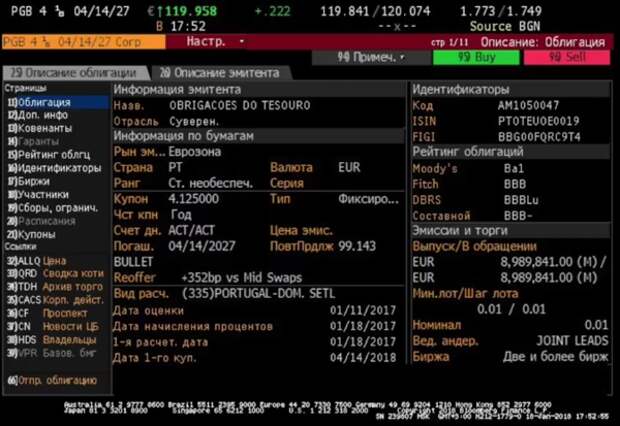
Task: Click the yield quote 1.773/1.749
Action: [x=501, y=11]
